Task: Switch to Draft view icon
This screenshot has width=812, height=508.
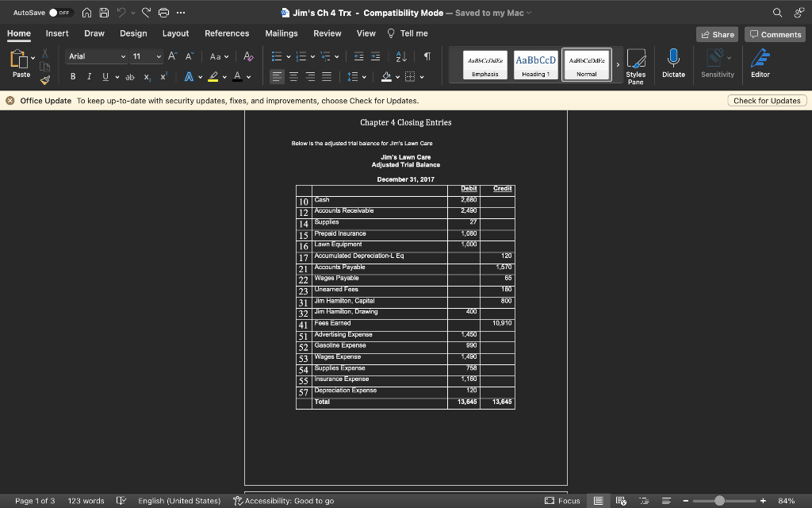Action: point(666,501)
